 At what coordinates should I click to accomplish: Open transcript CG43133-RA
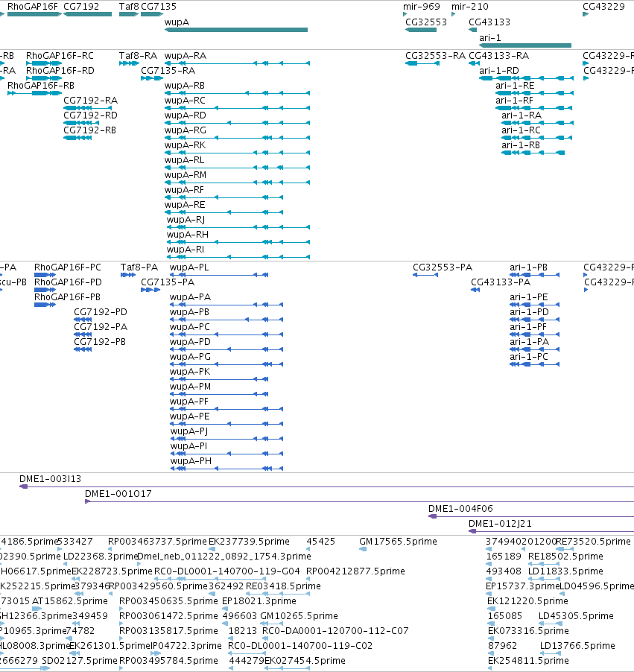(499, 56)
